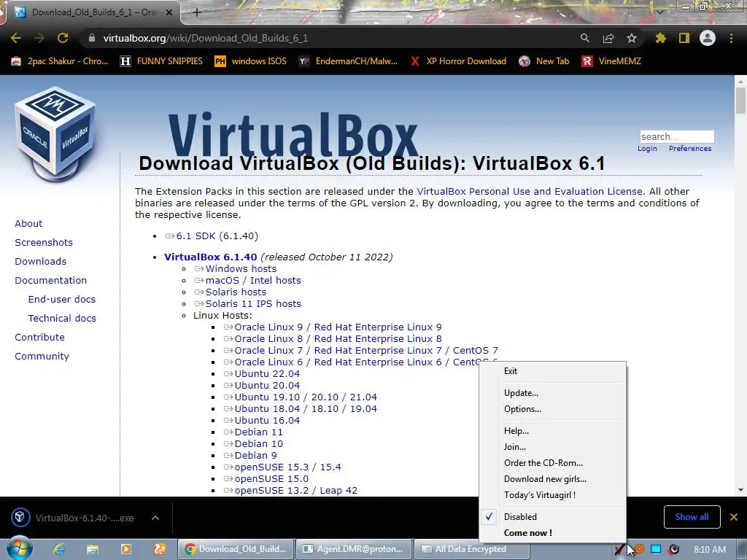Open the UC Browser taskbar icon
Image resolution: width=747 pixels, height=560 pixels.
pos(160,549)
